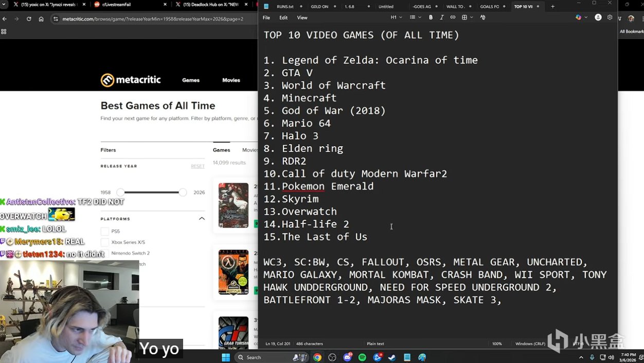Go back in the Chrome browser
This screenshot has width=644, height=363.
(5, 19)
